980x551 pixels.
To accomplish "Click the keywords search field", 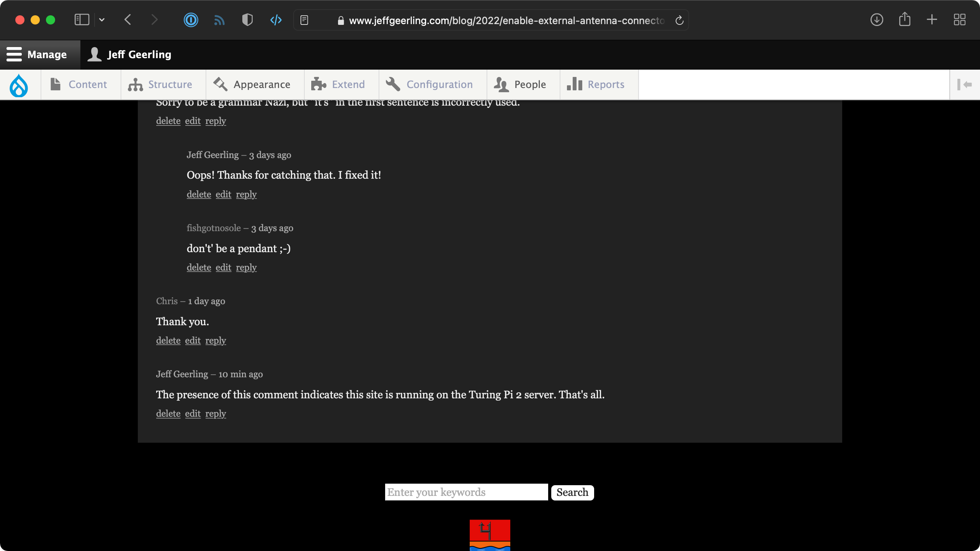I will click(x=466, y=492).
